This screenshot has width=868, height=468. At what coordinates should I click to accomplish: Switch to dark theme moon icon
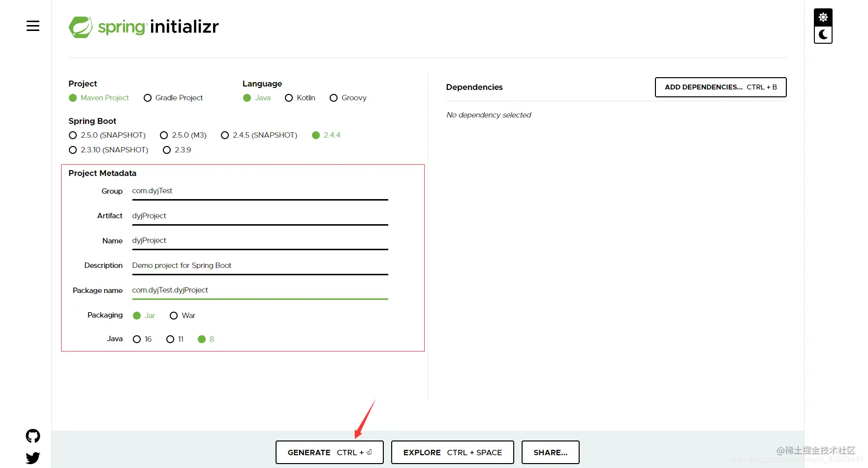(x=823, y=34)
